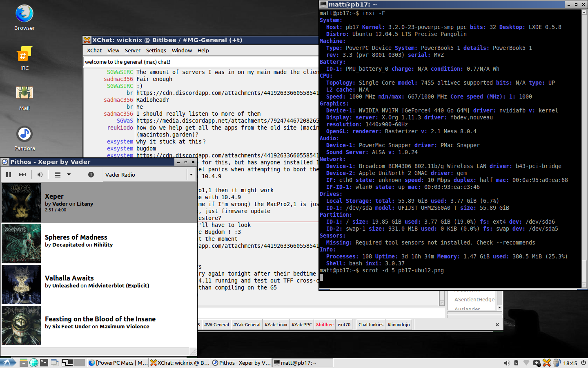Click the power logout button in taskbar
This screenshot has width=588, height=368.
pyautogui.click(x=583, y=363)
